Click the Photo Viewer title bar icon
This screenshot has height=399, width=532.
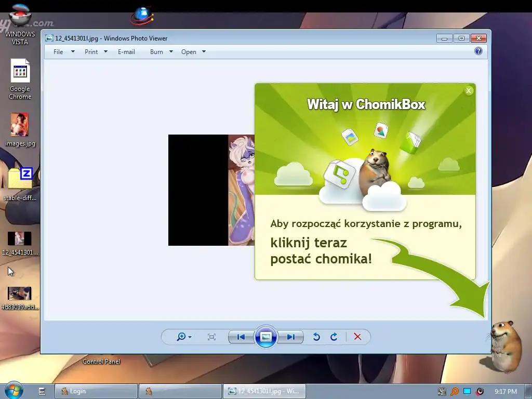pyautogui.click(x=49, y=38)
